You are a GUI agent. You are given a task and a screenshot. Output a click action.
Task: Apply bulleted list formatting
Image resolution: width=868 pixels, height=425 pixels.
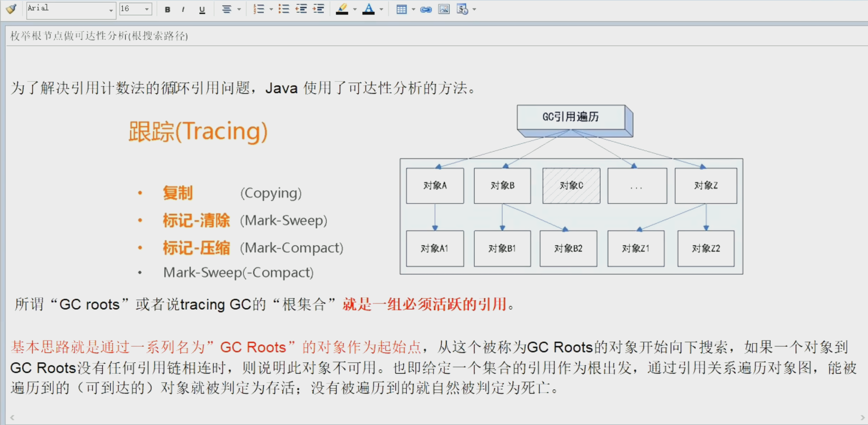tap(284, 9)
